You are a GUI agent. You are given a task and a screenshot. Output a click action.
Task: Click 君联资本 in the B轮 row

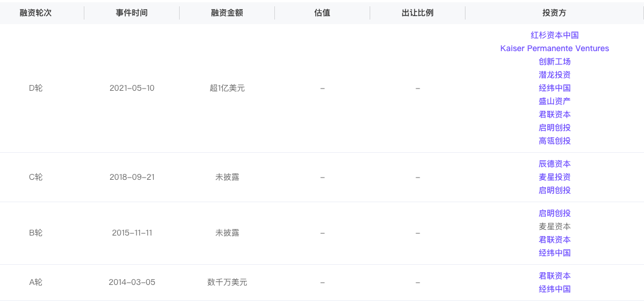point(554,240)
